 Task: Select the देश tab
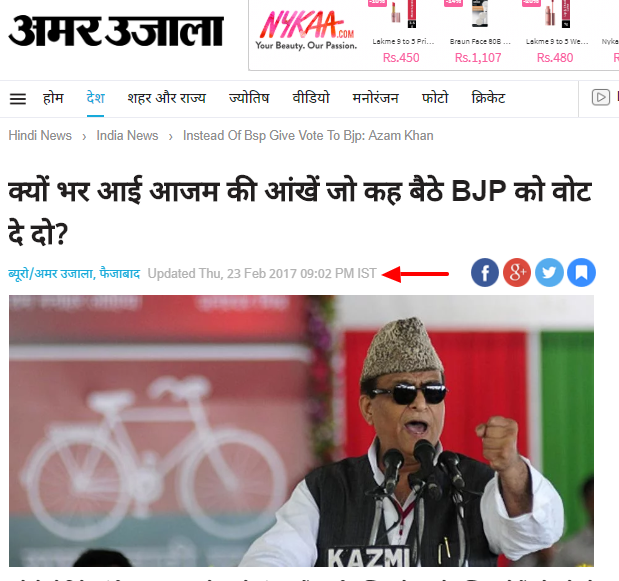tap(95, 98)
